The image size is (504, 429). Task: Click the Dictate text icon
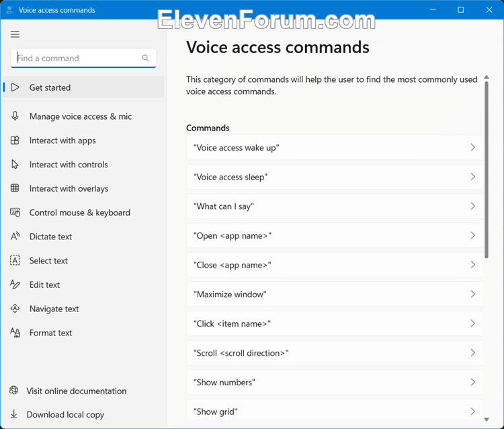pos(15,237)
